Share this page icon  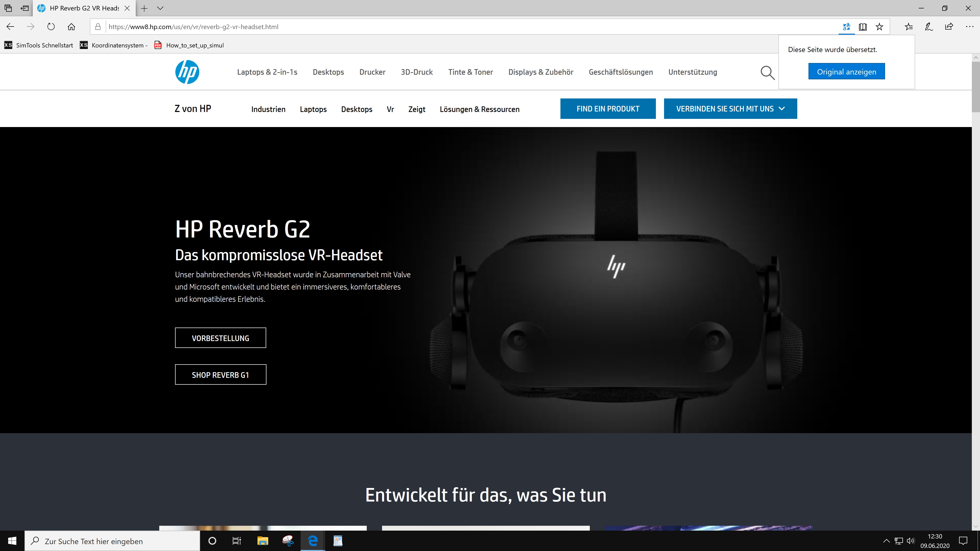(949, 27)
